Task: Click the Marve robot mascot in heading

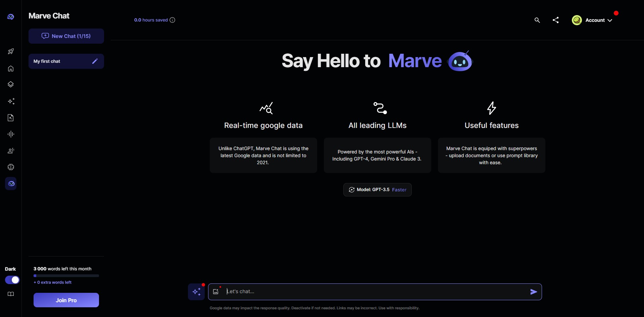Action: click(460, 61)
